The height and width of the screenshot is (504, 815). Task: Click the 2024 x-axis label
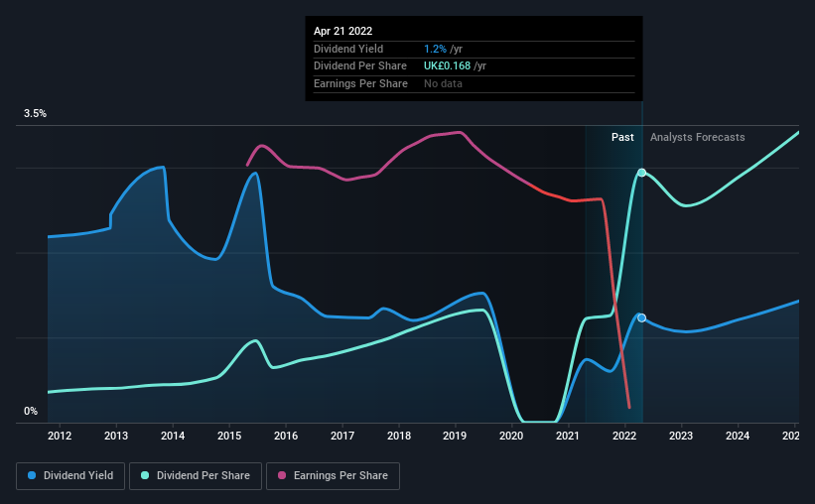738,436
